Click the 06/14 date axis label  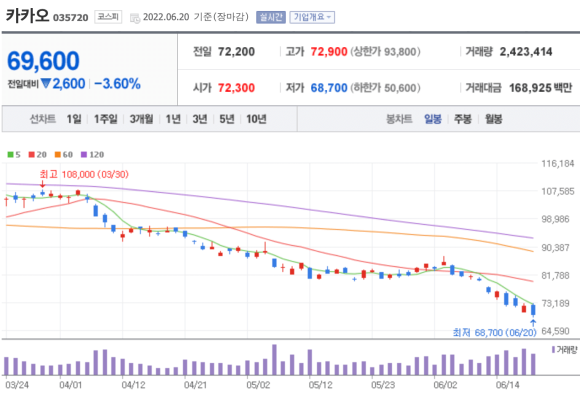coord(508,385)
